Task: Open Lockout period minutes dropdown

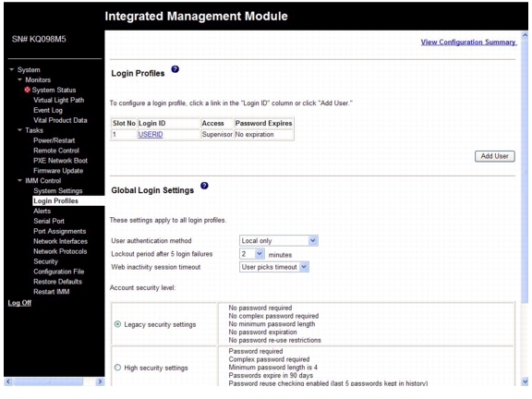Action: [x=252, y=254]
